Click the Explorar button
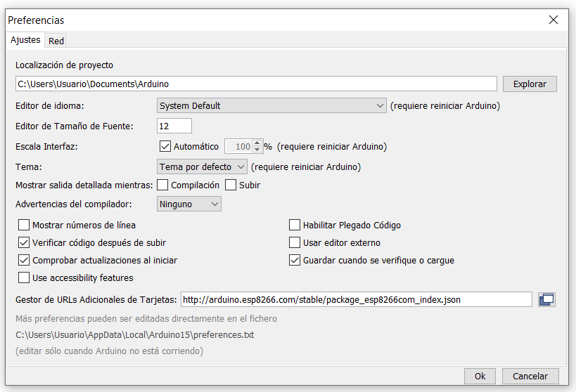The width and height of the screenshot is (576, 392). [x=530, y=84]
